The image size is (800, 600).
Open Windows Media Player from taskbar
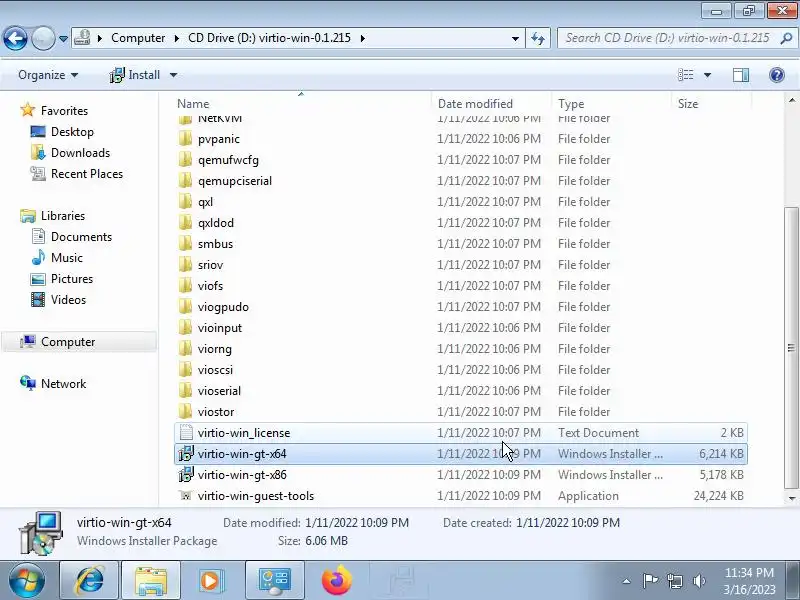[x=210, y=580]
